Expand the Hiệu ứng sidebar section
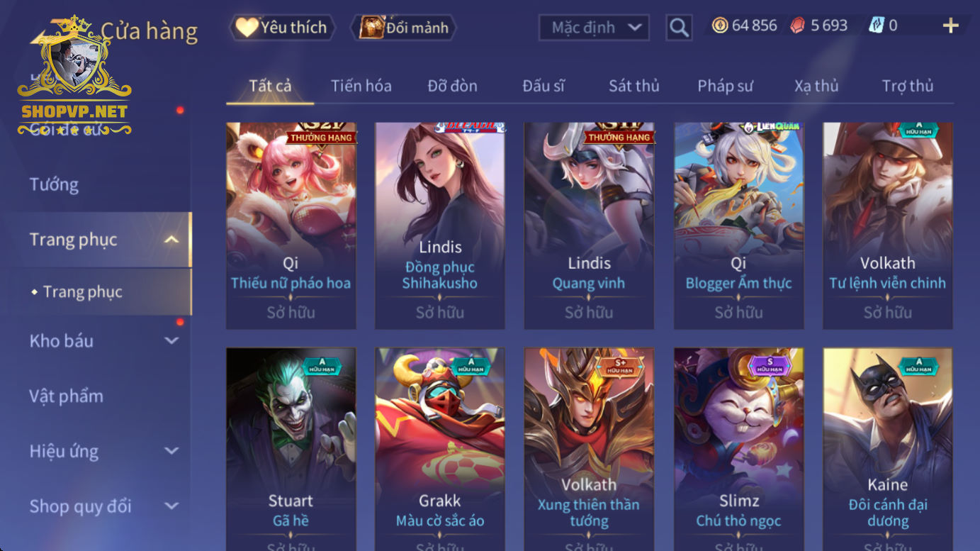This screenshot has width=980, height=551. point(171,451)
